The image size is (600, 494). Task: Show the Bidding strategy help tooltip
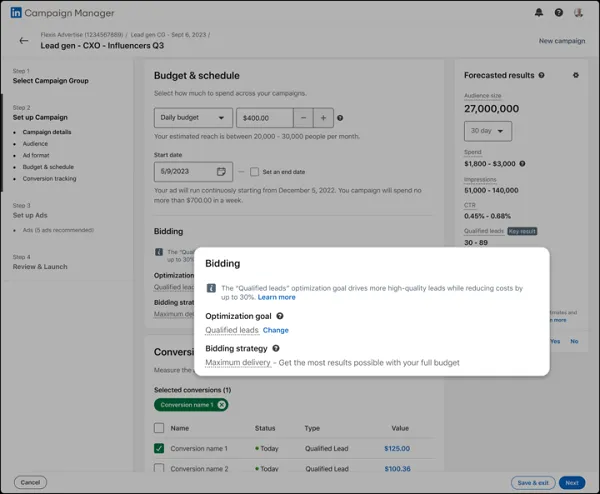point(276,349)
